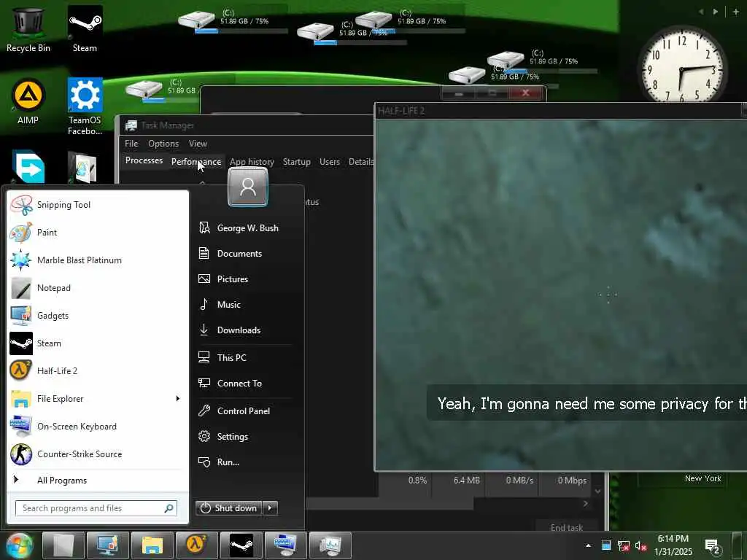
Task: Toggle the muted volume tray icon
Action: (640, 545)
